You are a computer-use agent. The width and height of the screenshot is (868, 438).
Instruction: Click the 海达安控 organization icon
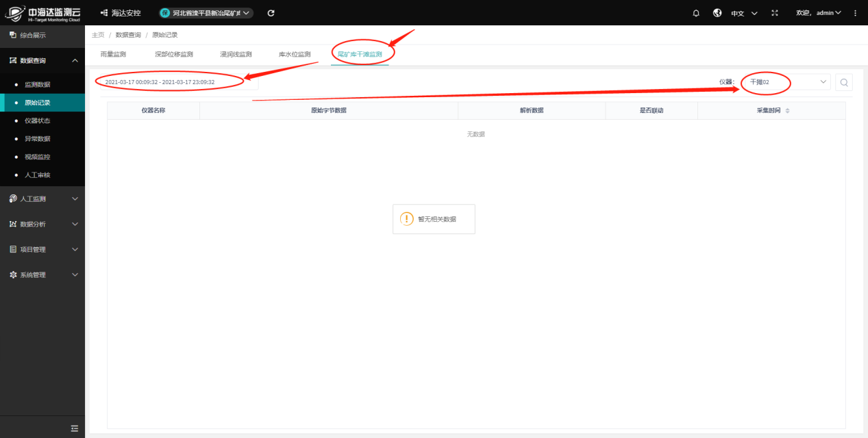click(104, 13)
